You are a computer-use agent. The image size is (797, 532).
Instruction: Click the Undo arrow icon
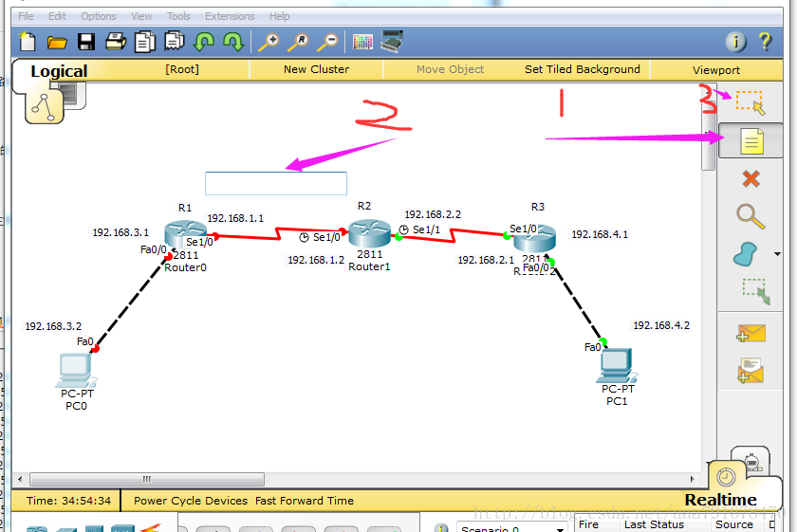204,42
